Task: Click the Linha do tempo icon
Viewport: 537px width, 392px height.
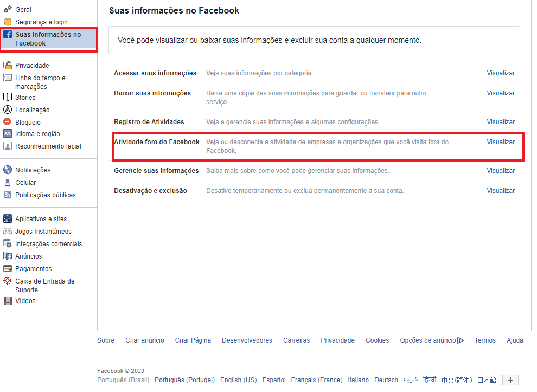Action: [x=8, y=78]
